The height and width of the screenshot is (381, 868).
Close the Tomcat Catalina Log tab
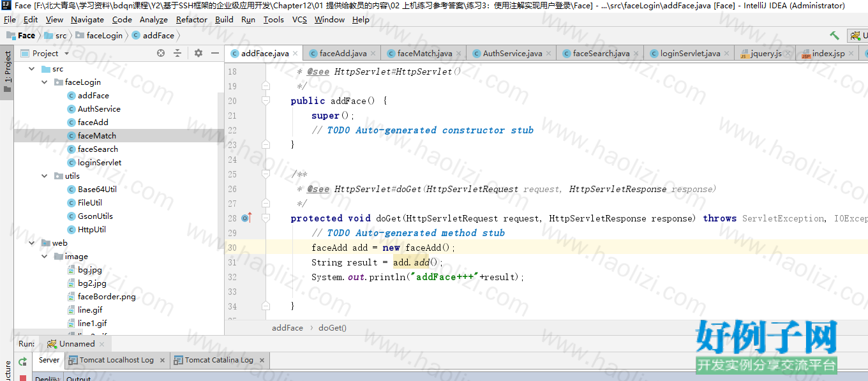[262, 361]
